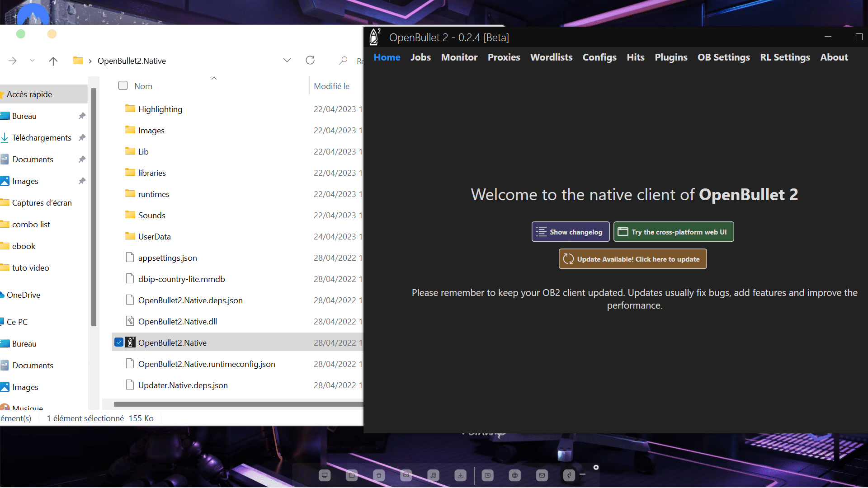Click the refresh icon in explorer address bar
The height and width of the screenshot is (488, 868).
pos(310,61)
